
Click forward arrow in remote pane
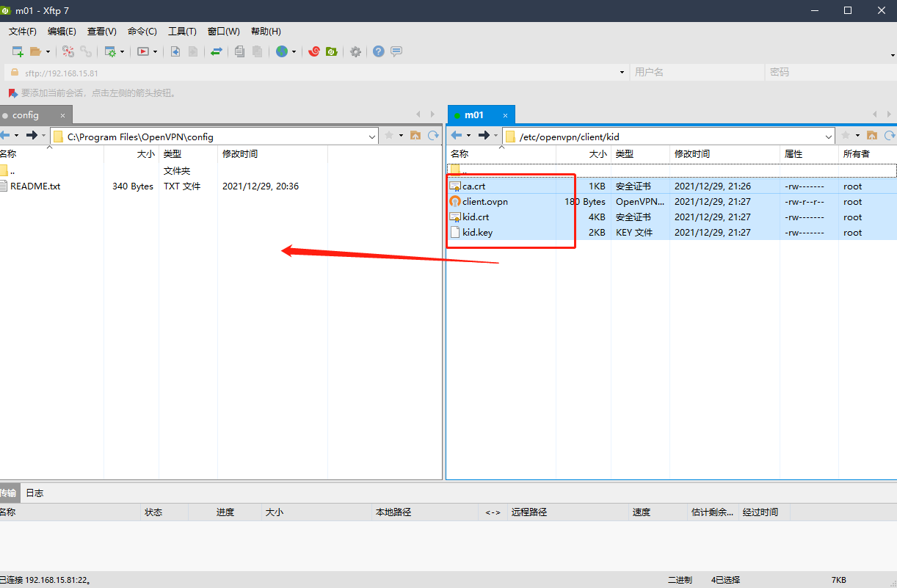click(x=484, y=136)
